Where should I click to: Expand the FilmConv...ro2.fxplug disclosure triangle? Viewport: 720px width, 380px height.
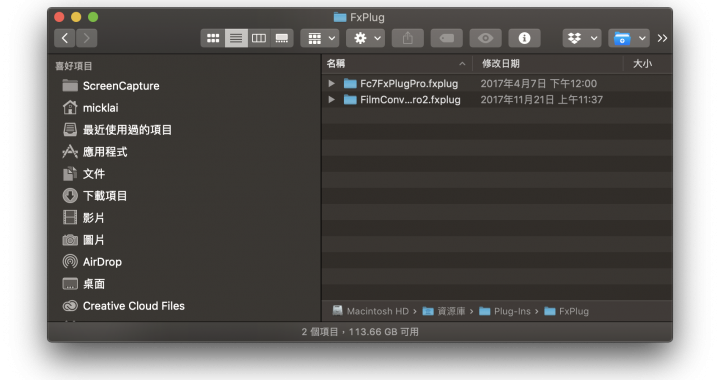point(332,100)
